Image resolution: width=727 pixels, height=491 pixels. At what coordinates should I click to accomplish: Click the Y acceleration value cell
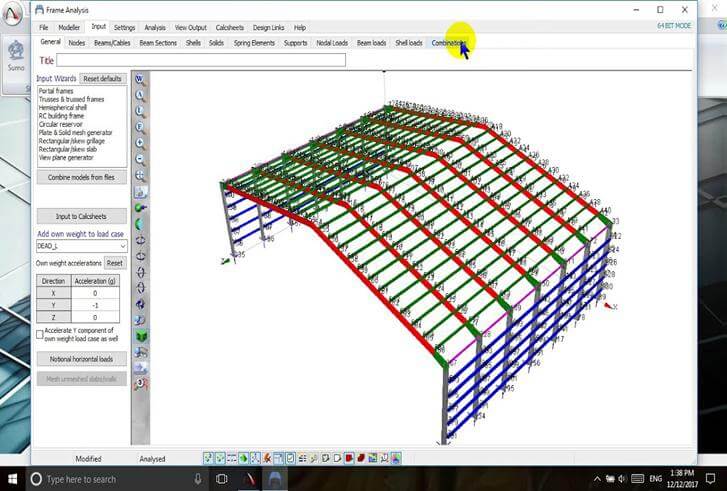tap(95, 305)
